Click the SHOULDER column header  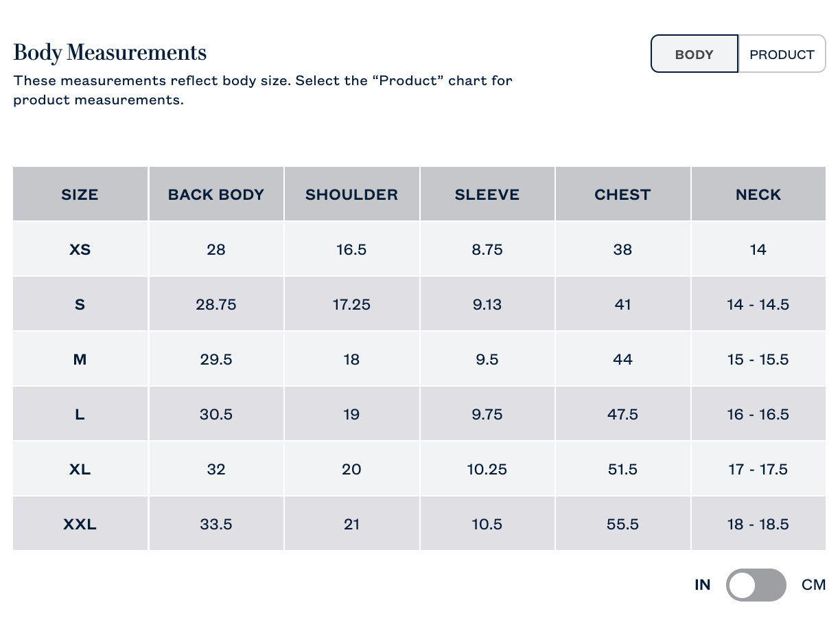click(351, 194)
